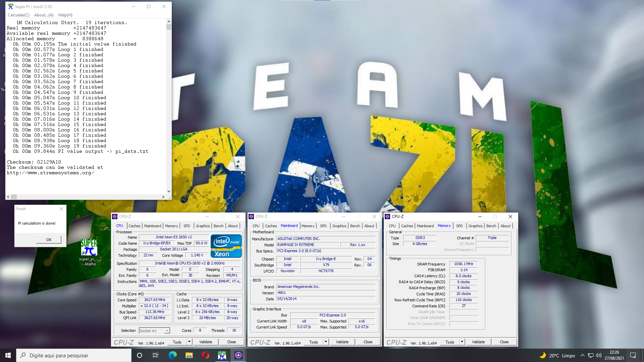644x362 pixels.
Task: Click the Checksum 02129A10 line
Action: 34,162
